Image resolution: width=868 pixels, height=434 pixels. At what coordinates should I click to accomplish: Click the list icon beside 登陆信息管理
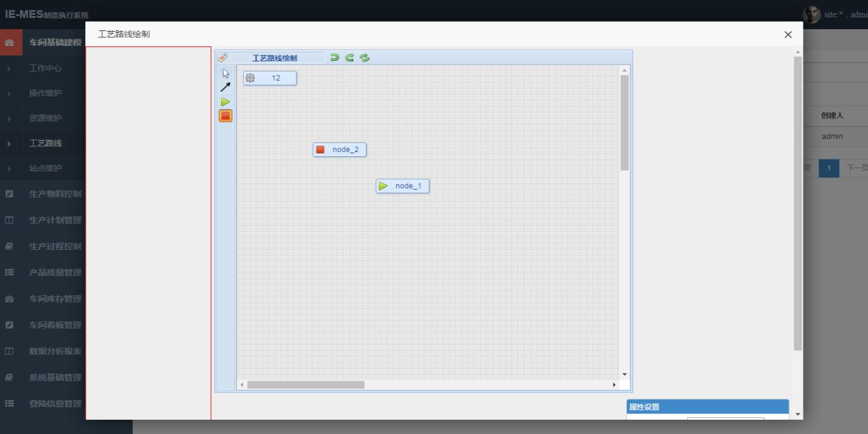(9, 404)
